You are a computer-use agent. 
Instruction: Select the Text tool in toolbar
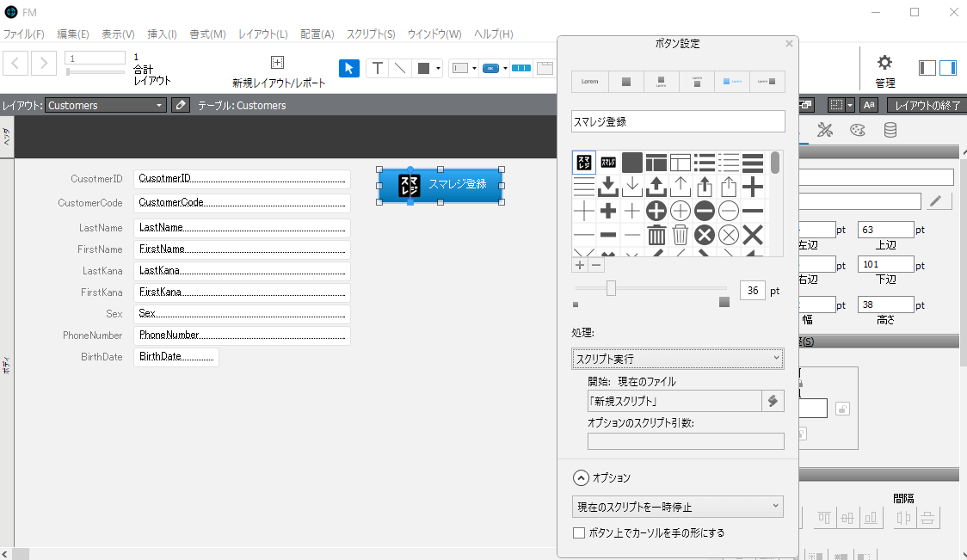pyautogui.click(x=378, y=69)
